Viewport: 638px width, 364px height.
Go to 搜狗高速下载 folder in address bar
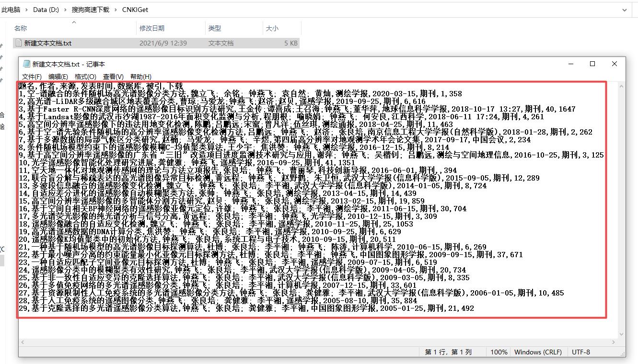point(90,10)
